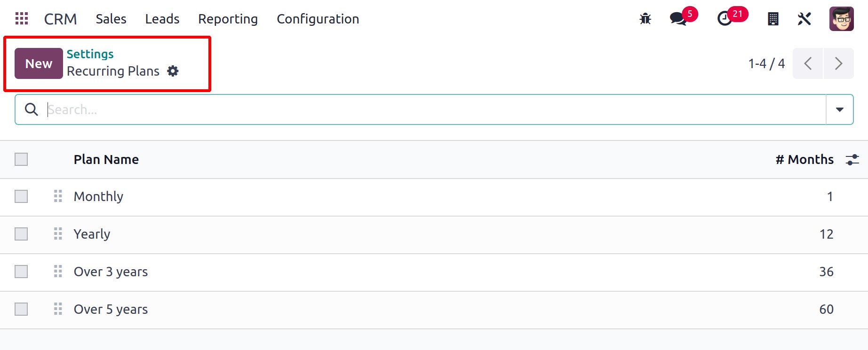Open the Reporting menu

228,19
